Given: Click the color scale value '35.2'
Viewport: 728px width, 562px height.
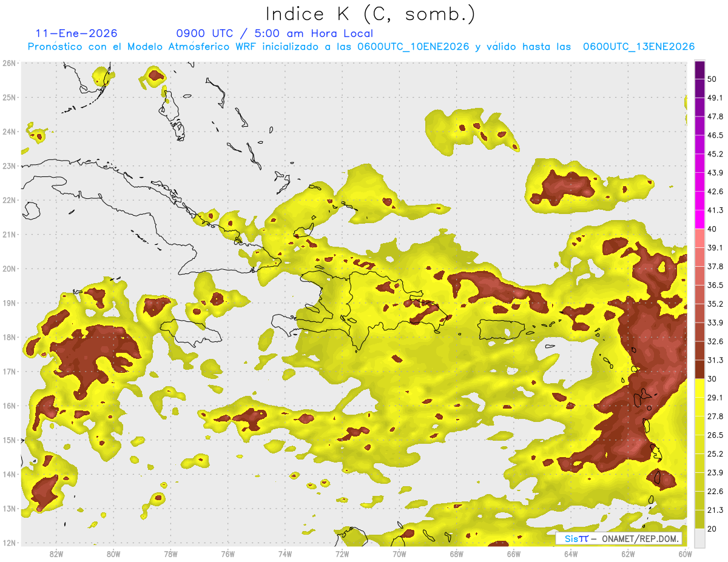Looking at the screenshot, I should click(715, 304).
